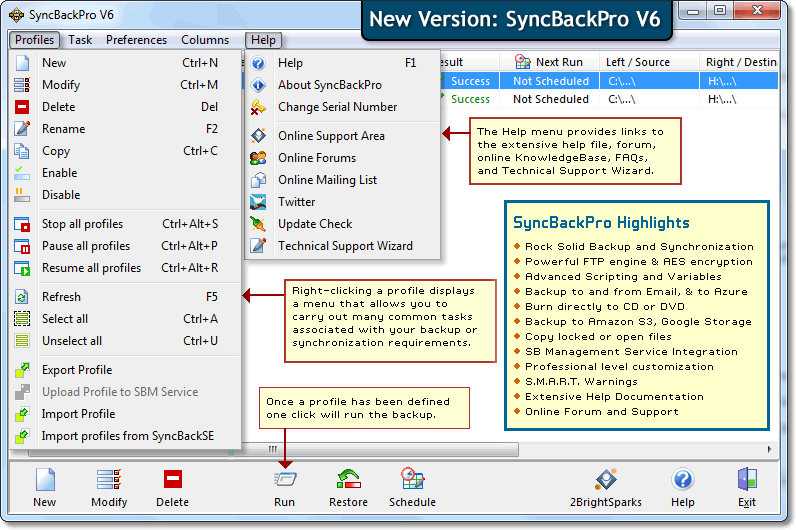The width and height of the screenshot is (796, 530).
Task: Click the Exit toolbar icon
Action: (x=747, y=479)
